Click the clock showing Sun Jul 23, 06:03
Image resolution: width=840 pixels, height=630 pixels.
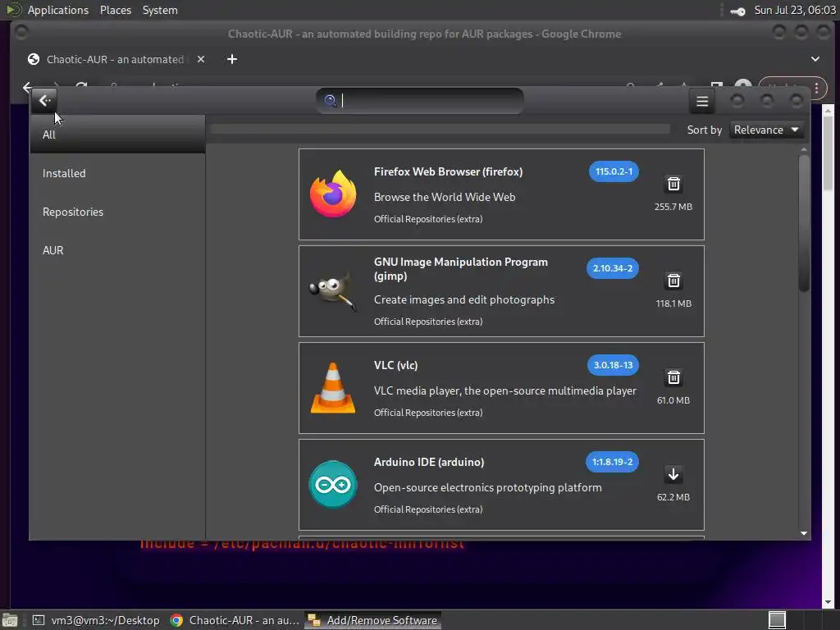click(x=794, y=10)
